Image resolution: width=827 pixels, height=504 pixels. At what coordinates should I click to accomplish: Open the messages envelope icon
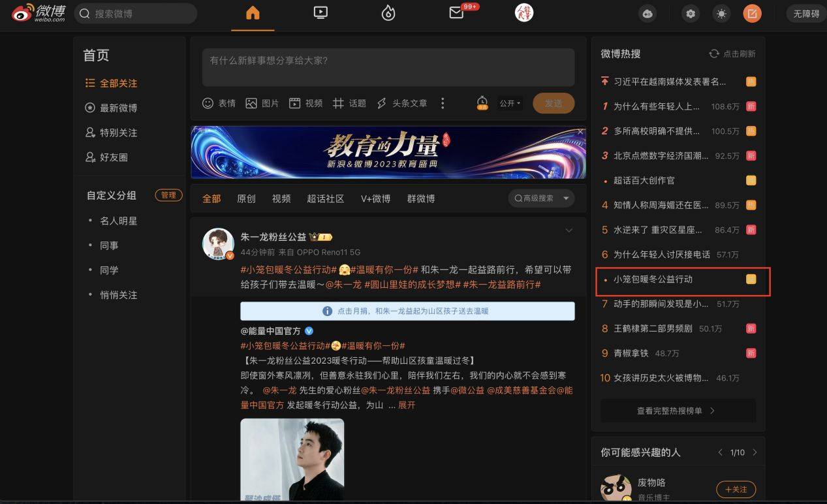point(457,13)
